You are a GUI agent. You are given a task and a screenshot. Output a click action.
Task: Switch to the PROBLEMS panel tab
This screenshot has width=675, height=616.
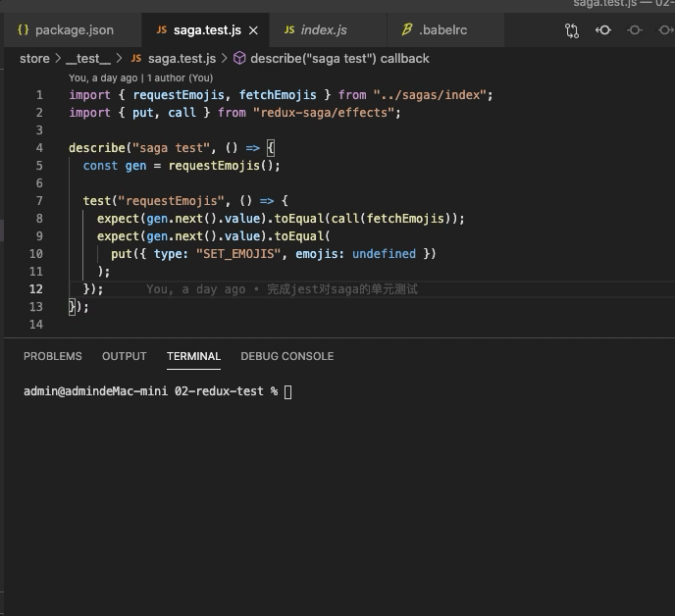click(x=53, y=356)
